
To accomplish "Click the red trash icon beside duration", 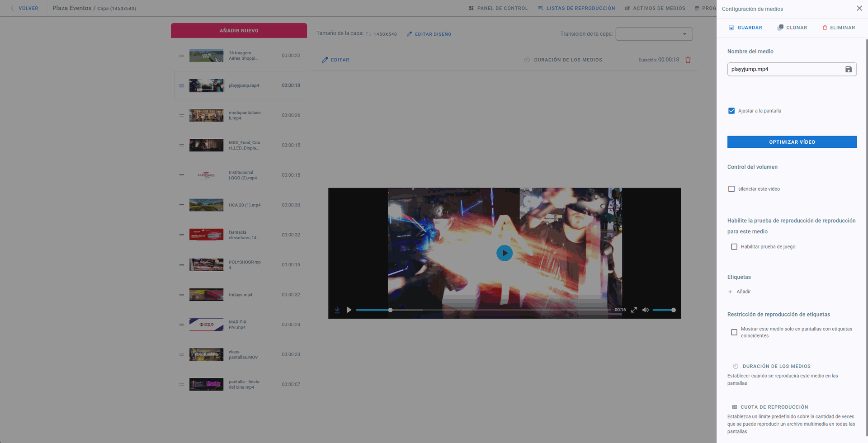I will pos(688,60).
